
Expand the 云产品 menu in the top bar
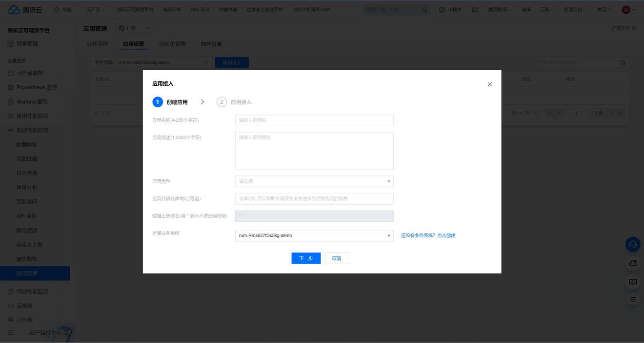point(95,10)
